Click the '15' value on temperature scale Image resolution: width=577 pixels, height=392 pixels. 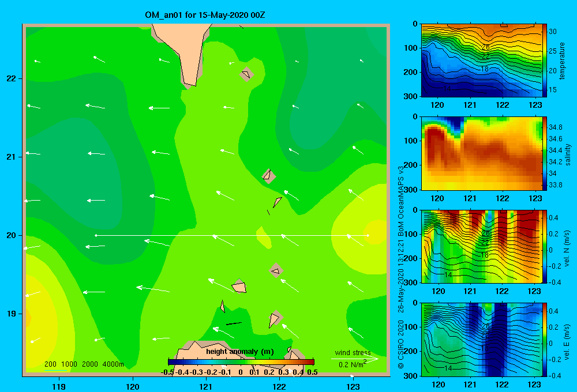pyautogui.click(x=553, y=90)
